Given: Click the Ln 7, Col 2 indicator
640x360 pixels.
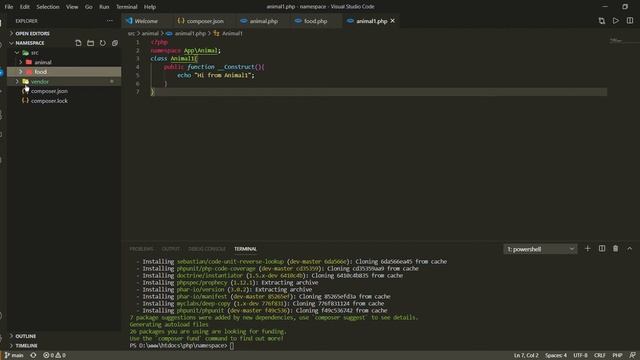Looking at the screenshot, I should (526, 356).
